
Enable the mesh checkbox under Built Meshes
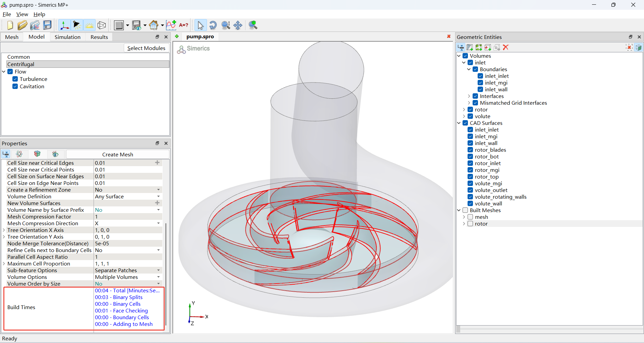tap(470, 217)
